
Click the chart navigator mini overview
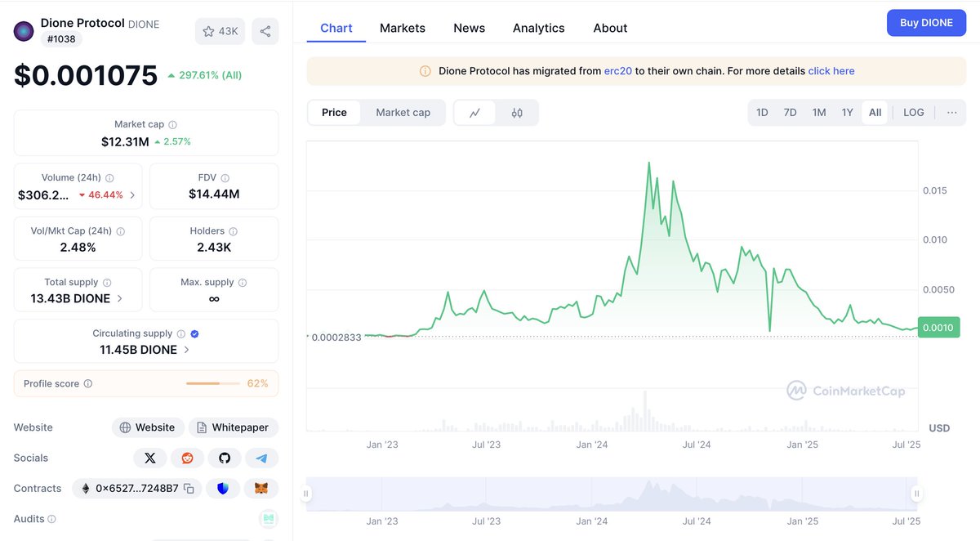[x=612, y=494]
